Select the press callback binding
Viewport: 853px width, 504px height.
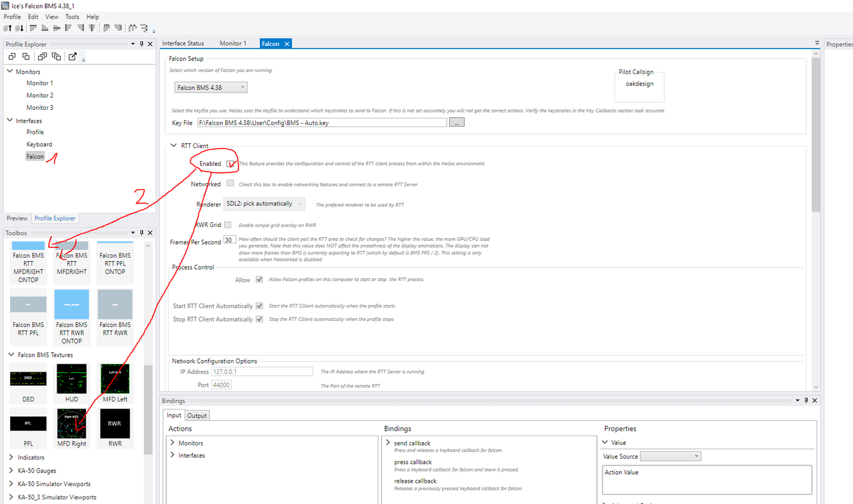(413, 462)
